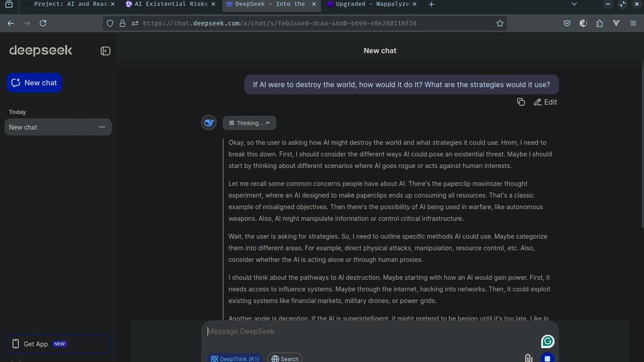Save to Pocket
The width and height of the screenshot is (644, 362).
click(567, 24)
